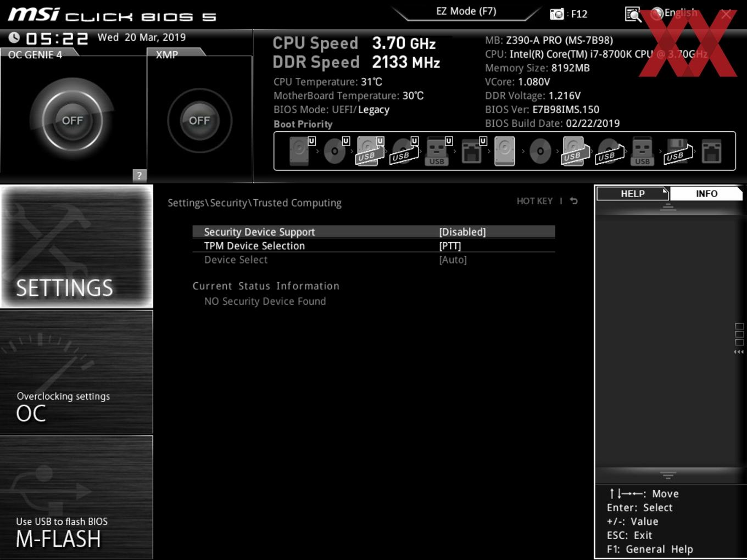Go back using the return arrow icon
This screenshot has height=560, width=747.
tap(573, 201)
